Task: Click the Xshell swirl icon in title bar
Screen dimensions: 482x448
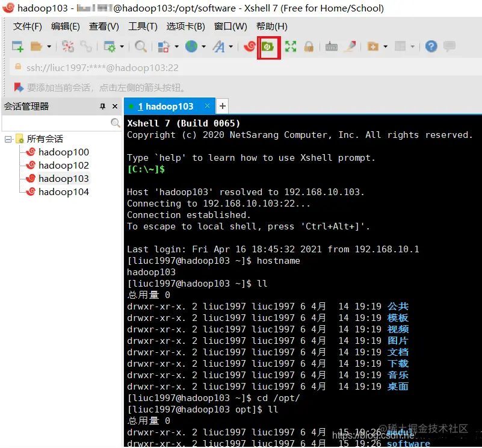Action: (8, 8)
